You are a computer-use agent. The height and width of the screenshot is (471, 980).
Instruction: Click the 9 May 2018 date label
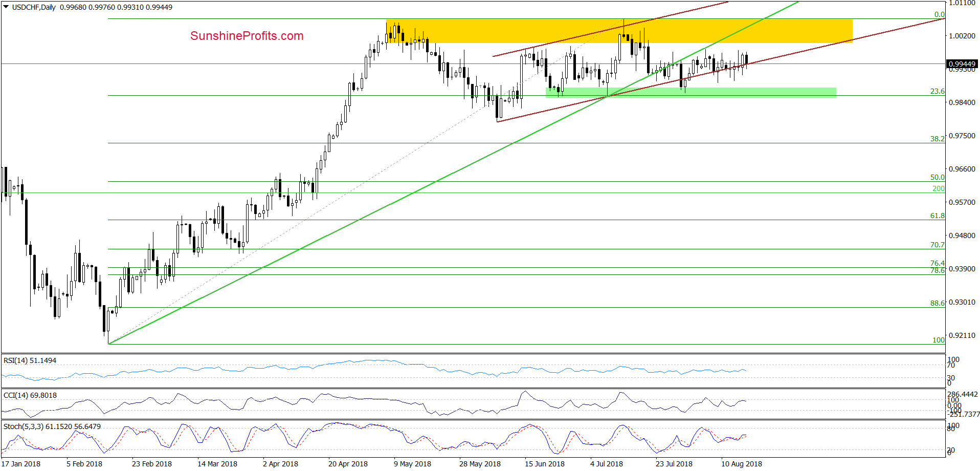(412, 464)
